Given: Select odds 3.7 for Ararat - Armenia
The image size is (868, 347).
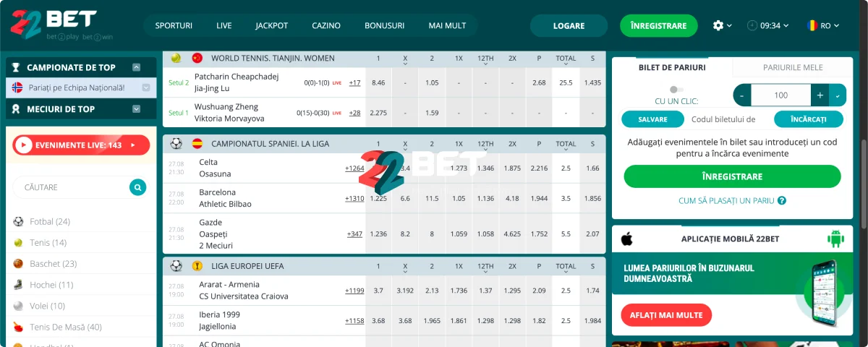Looking at the screenshot, I should coord(378,291).
